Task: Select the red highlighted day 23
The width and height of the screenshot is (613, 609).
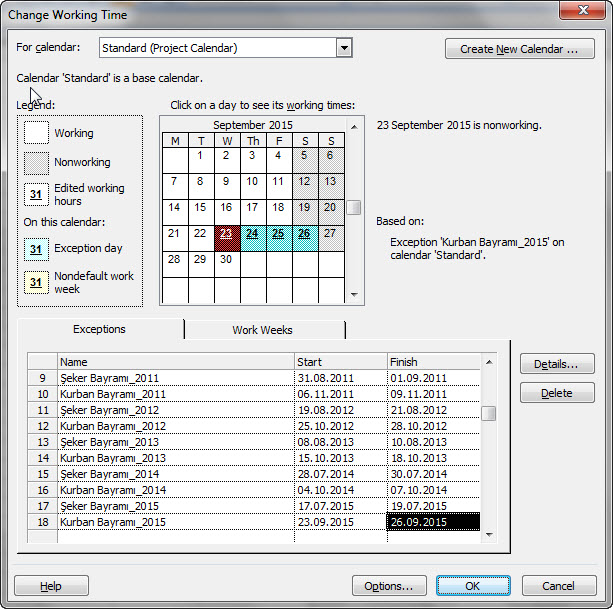Action: pyautogui.click(x=226, y=234)
